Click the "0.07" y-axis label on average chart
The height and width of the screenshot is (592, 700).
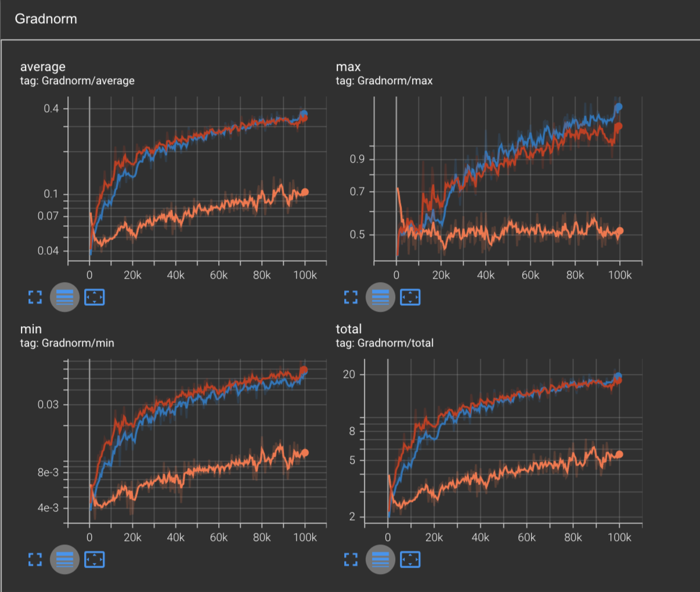(x=49, y=216)
